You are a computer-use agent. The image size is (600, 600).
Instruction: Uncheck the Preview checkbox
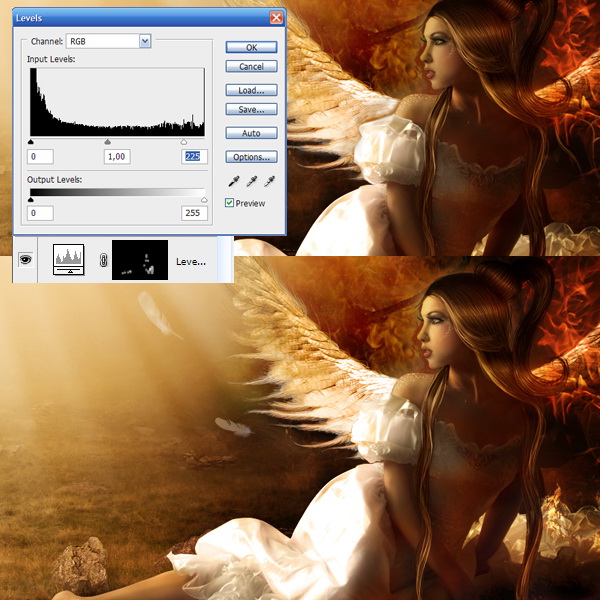click(229, 203)
